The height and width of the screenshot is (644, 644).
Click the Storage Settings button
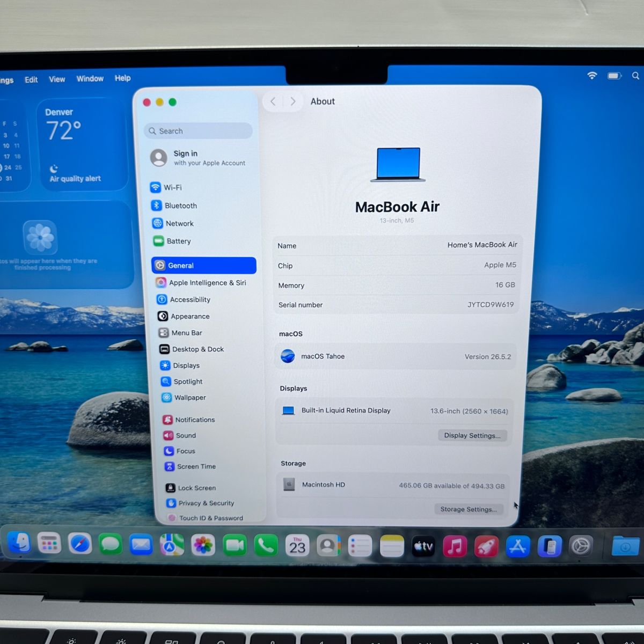(469, 509)
